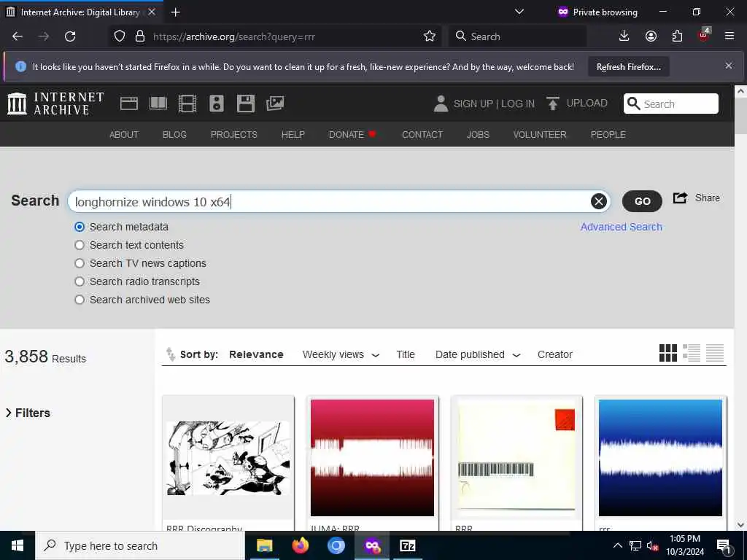747x560 pixels.
Task: Open the JOBS menu item
Action: (478, 135)
